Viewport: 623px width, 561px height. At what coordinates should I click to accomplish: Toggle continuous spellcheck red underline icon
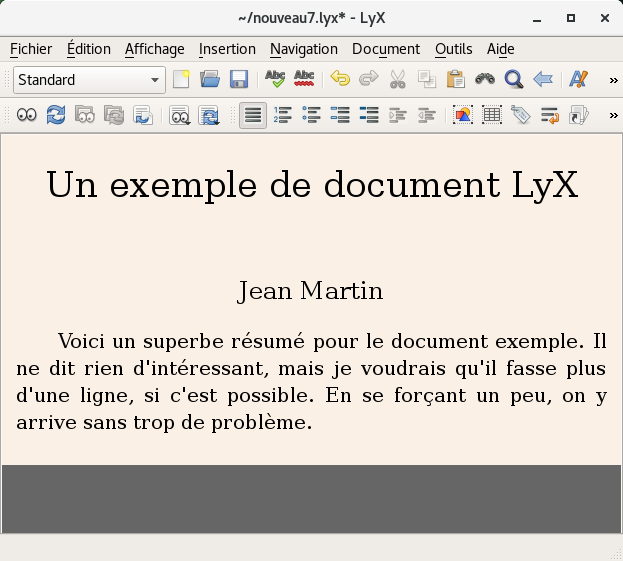(x=304, y=79)
